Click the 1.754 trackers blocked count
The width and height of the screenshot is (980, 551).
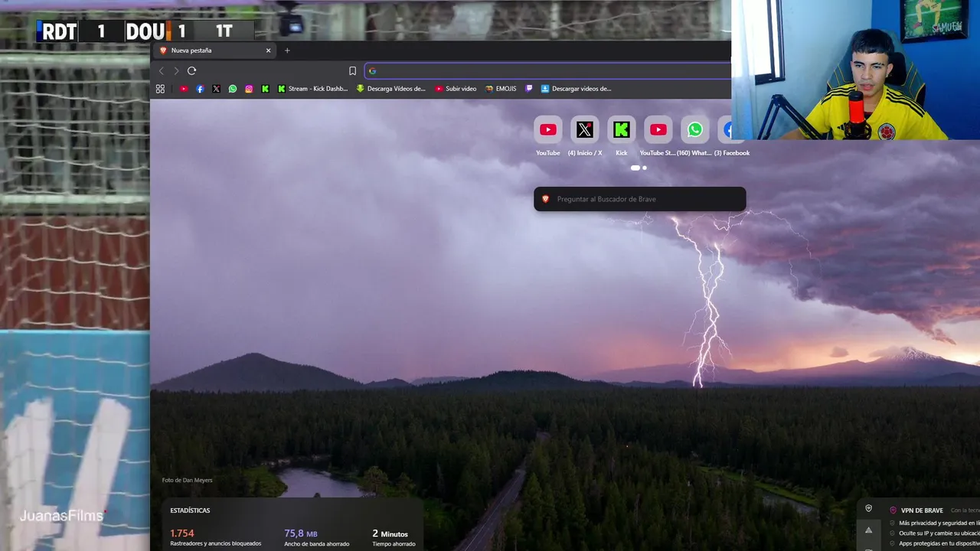[182, 533]
